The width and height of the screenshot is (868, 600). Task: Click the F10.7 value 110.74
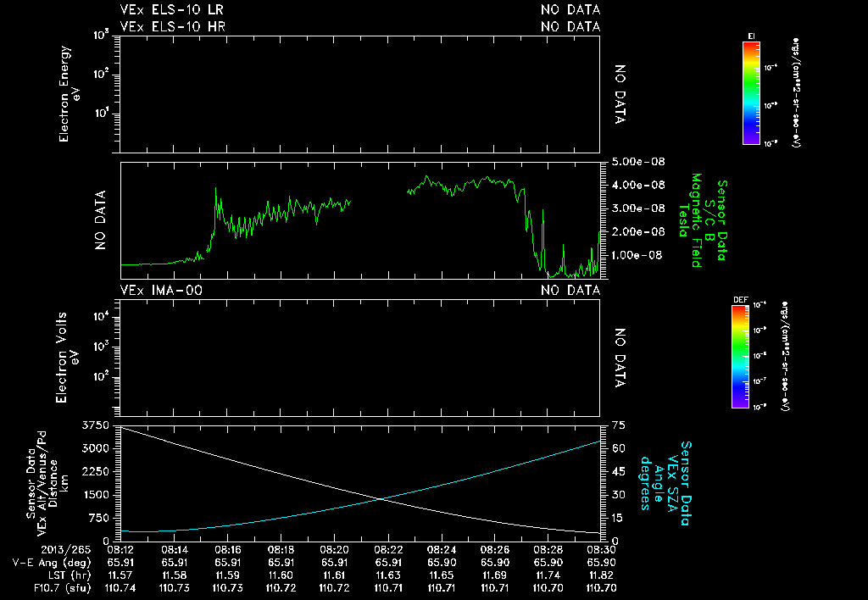[120, 588]
